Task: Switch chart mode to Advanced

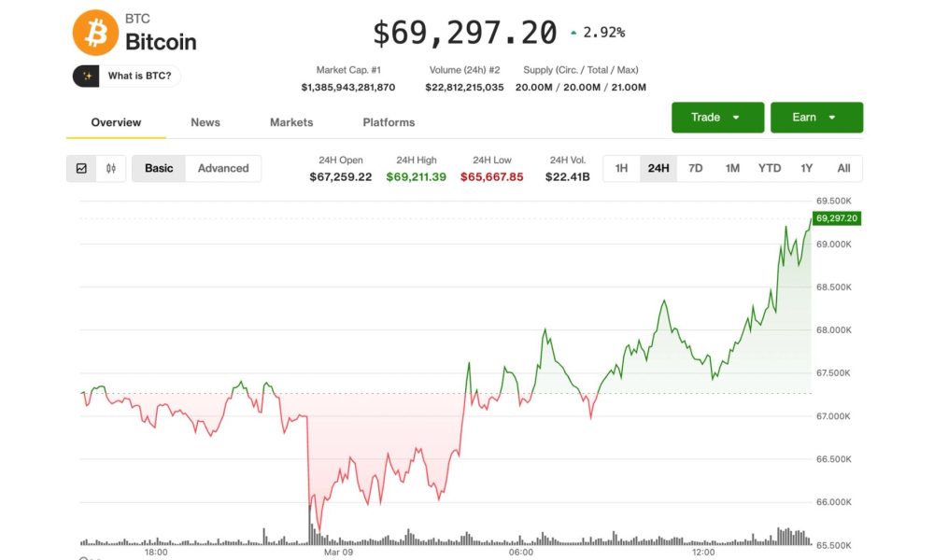Action: 223,168
